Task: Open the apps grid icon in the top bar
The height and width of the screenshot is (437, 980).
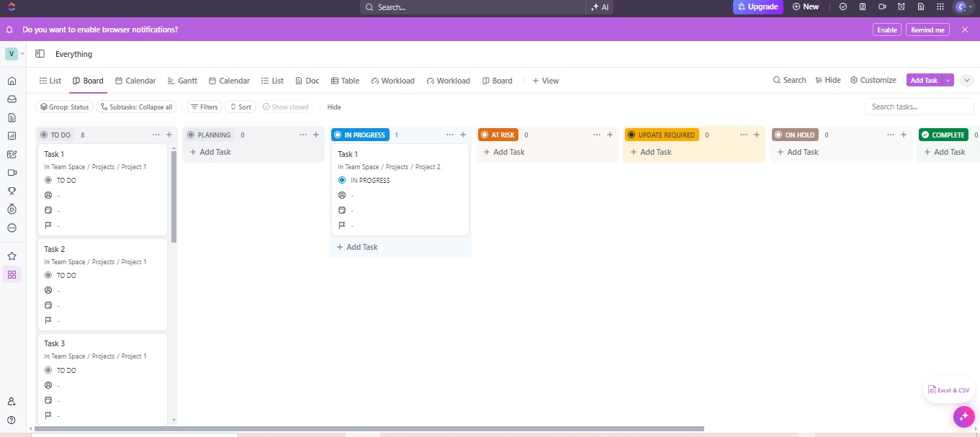Action: 940,6
